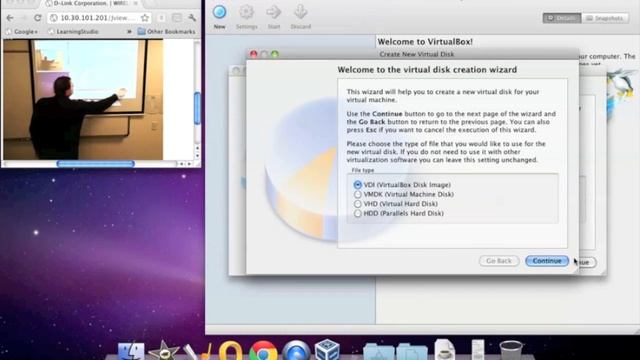Viewport: 640px width, 360px height.
Task: Launch iMovie star icon in dock
Action: click(164, 351)
